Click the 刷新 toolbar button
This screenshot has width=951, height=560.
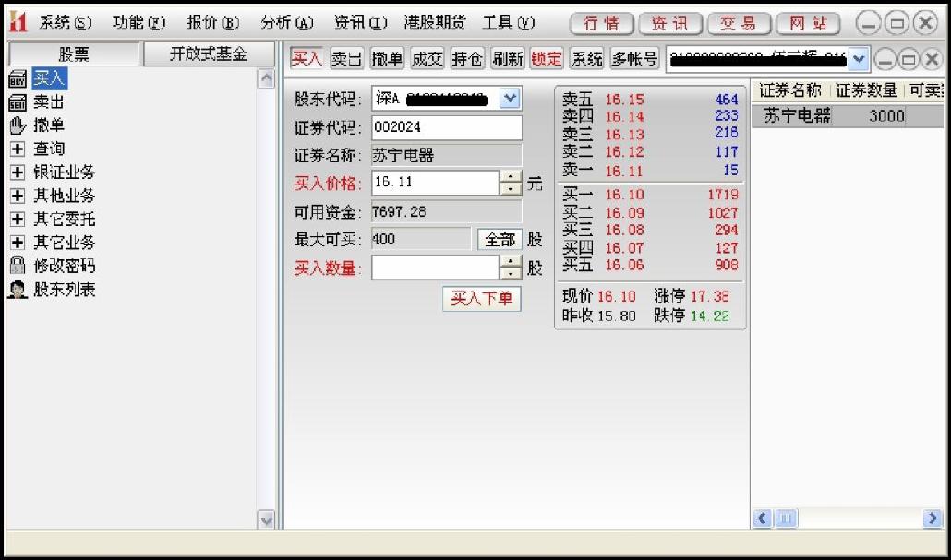(x=508, y=59)
